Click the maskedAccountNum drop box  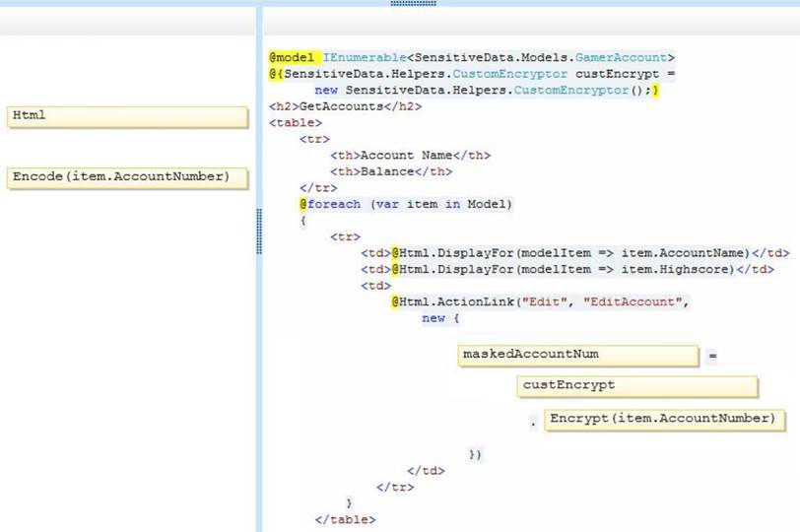pyautogui.click(x=578, y=355)
